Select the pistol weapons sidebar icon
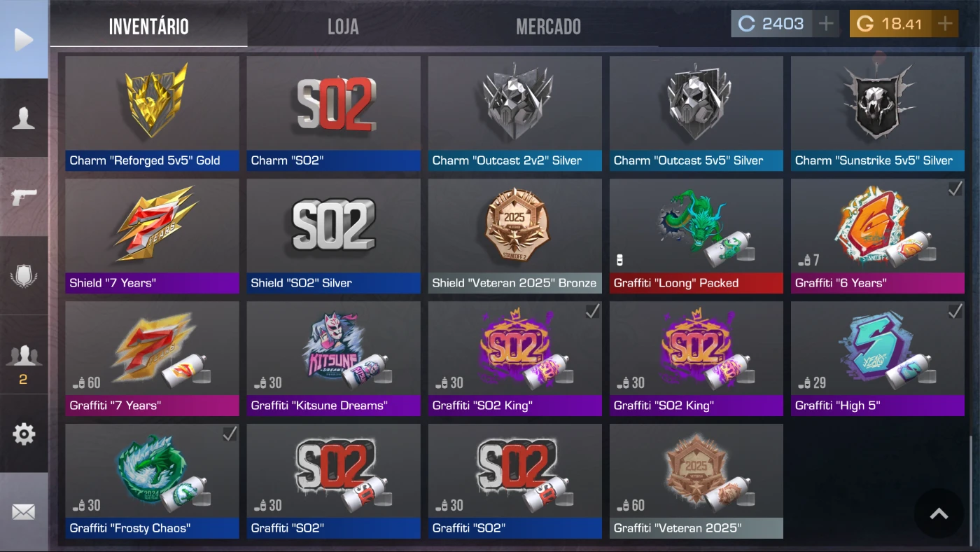Screen dimensions: 980x552 tap(24, 197)
